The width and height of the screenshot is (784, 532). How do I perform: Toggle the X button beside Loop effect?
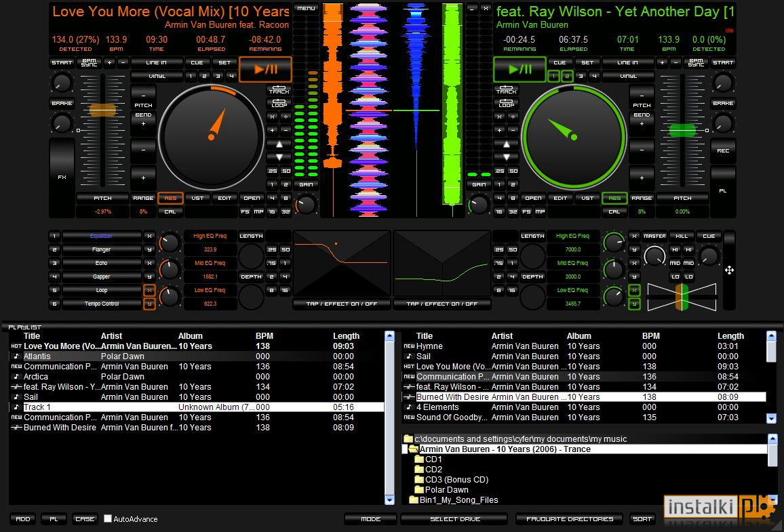(x=149, y=290)
